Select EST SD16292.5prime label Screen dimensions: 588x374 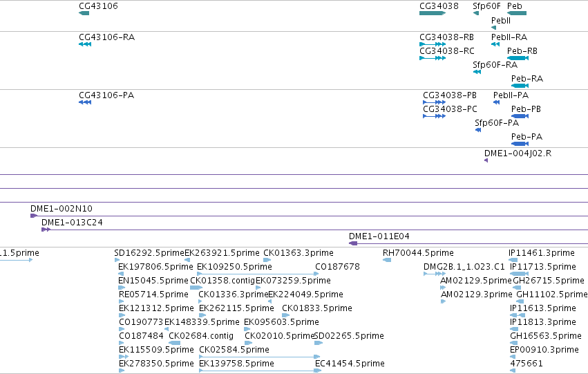149,253
